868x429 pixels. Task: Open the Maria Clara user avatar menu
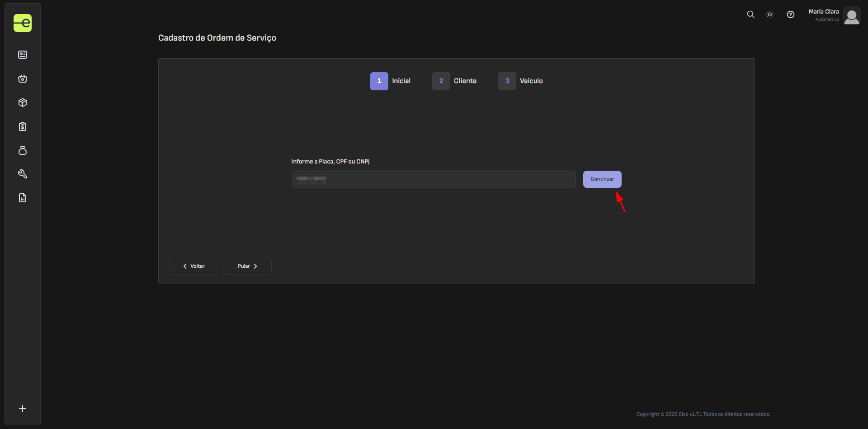point(852,16)
